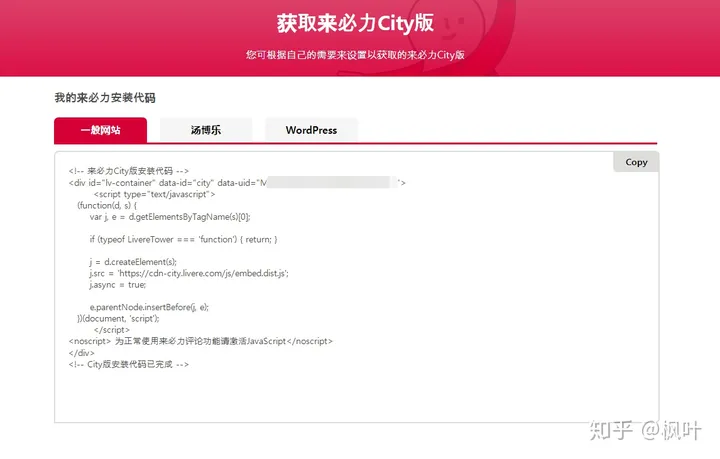Open the WordPress tab
The width and height of the screenshot is (720, 459).
[311, 130]
